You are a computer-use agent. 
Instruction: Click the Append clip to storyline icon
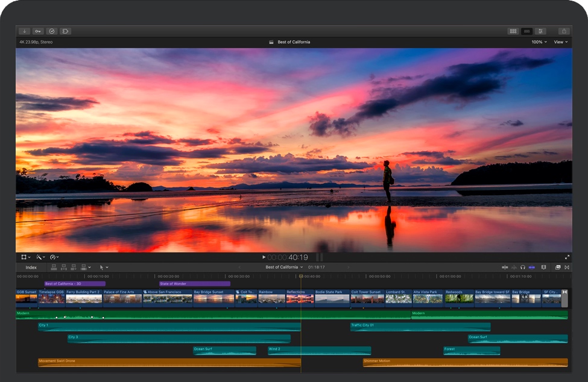tap(74, 267)
